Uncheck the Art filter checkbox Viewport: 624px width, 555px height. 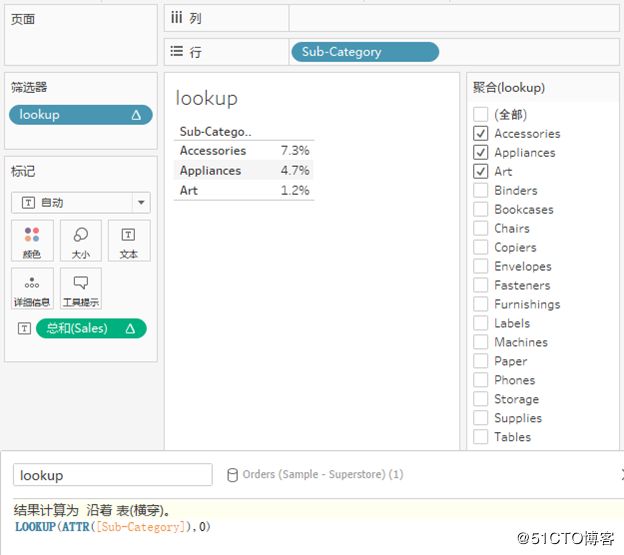click(x=480, y=171)
